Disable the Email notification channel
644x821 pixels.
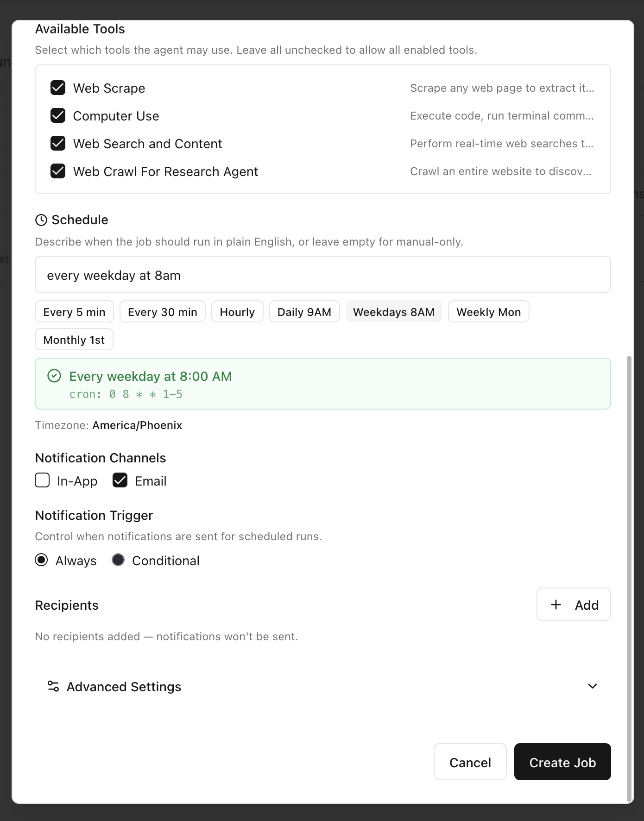[120, 480]
